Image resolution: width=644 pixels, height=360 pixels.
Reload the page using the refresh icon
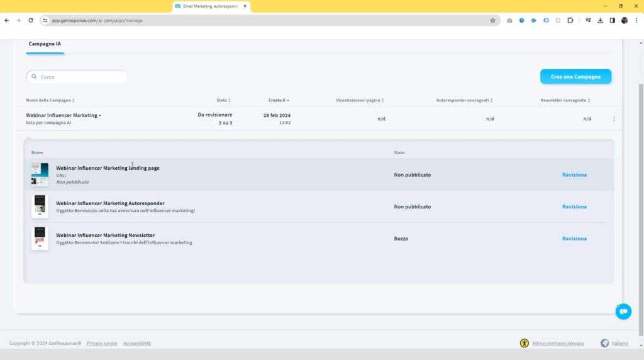click(x=31, y=20)
